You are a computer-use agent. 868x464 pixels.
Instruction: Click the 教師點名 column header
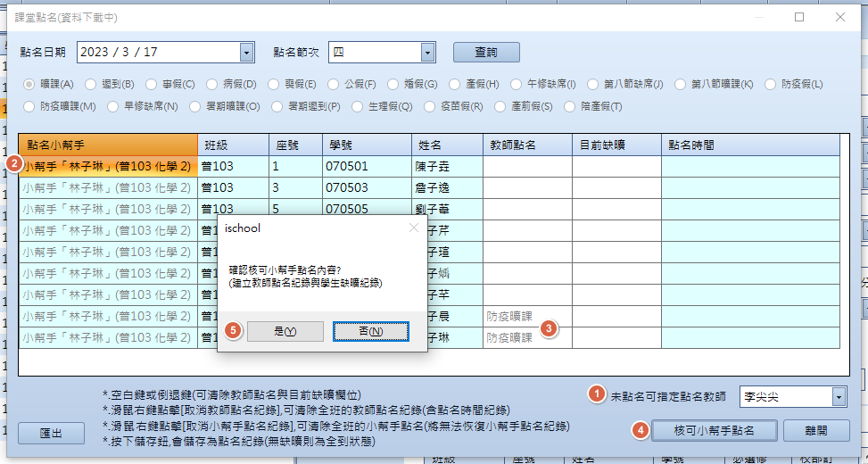point(526,145)
